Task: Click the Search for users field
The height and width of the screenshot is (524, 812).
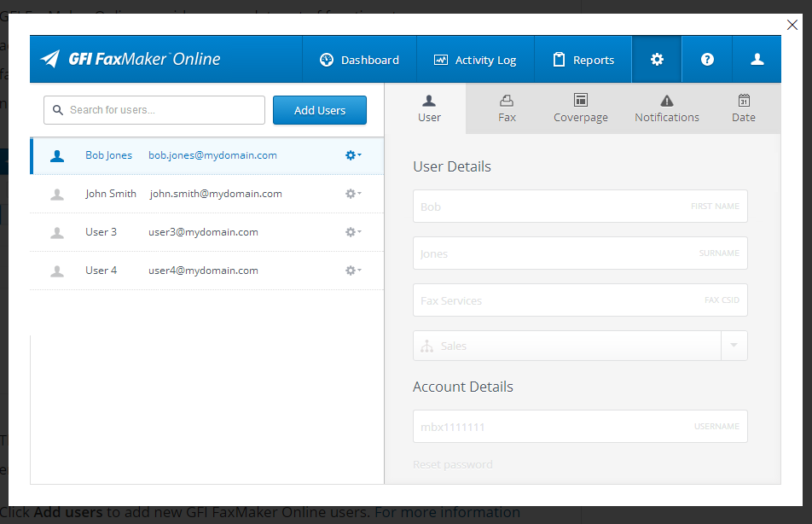Action: pyautogui.click(x=154, y=110)
